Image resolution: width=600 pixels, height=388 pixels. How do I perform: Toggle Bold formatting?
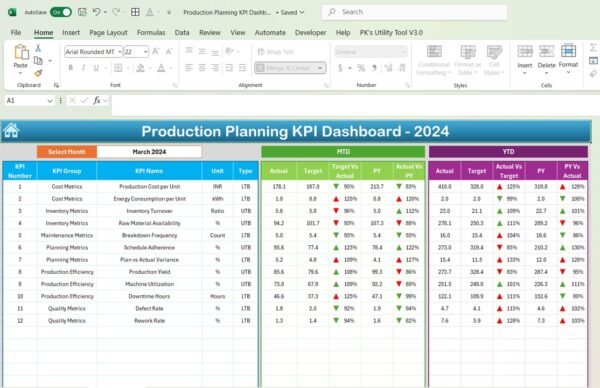[71, 68]
